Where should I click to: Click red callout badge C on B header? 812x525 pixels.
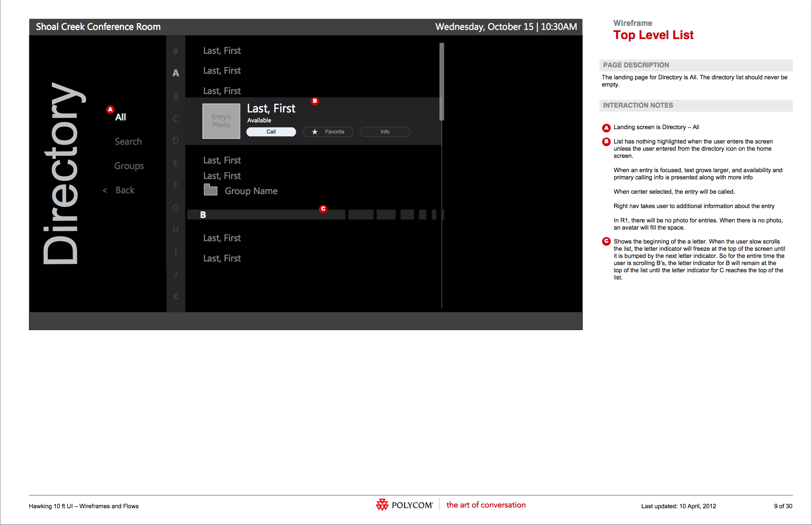pyautogui.click(x=323, y=208)
